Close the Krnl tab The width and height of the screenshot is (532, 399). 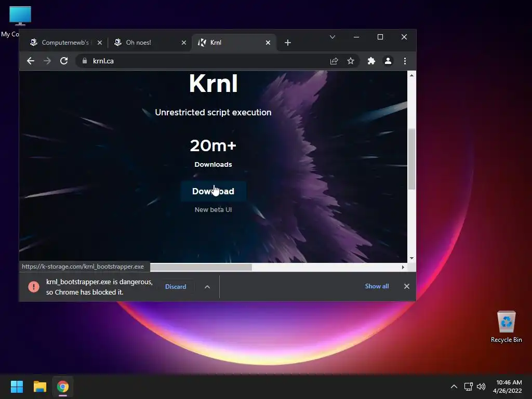(x=268, y=43)
